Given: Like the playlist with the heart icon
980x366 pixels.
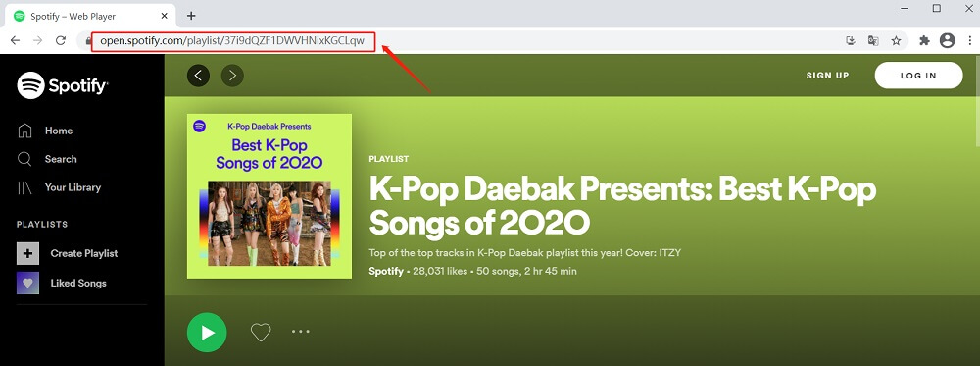Looking at the screenshot, I should click(261, 333).
